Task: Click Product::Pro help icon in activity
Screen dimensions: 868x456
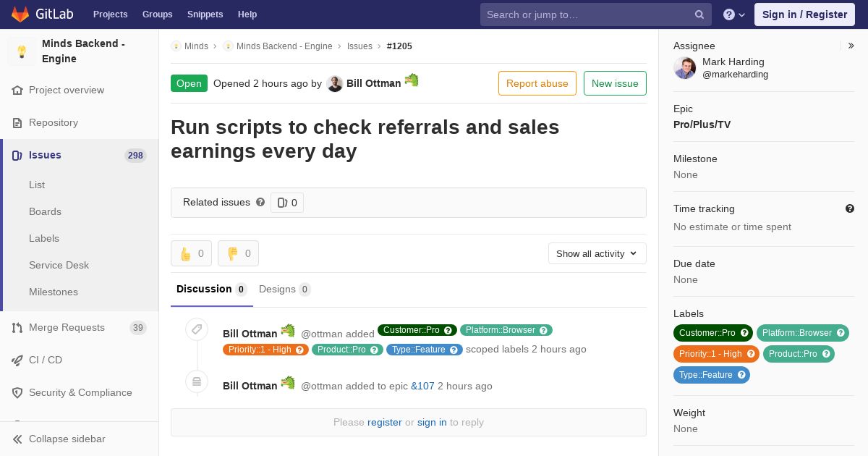Action: [x=374, y=350]
